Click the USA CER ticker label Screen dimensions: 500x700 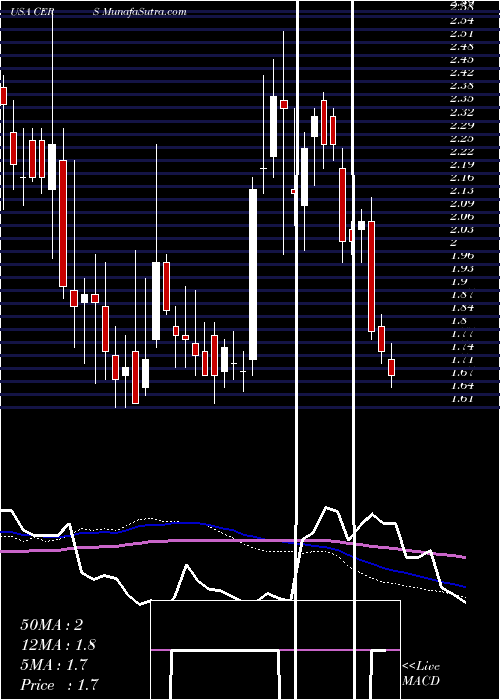[x=33, y=12]
